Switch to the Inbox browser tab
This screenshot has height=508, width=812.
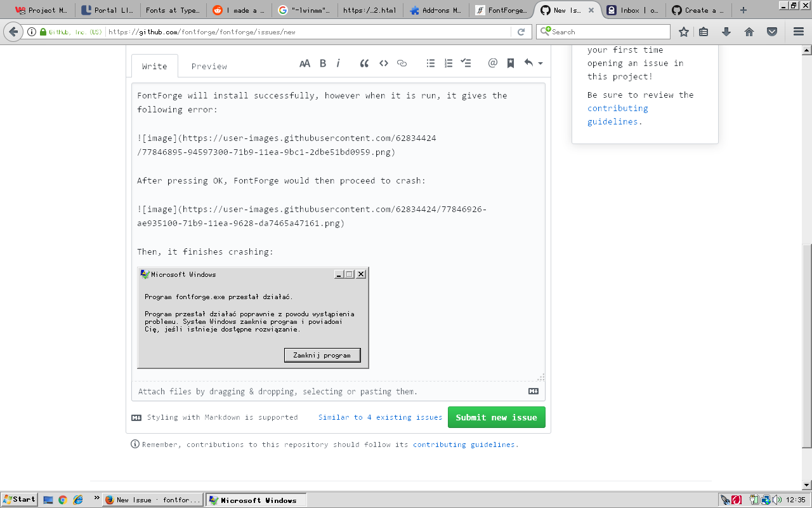click(632, 10)
